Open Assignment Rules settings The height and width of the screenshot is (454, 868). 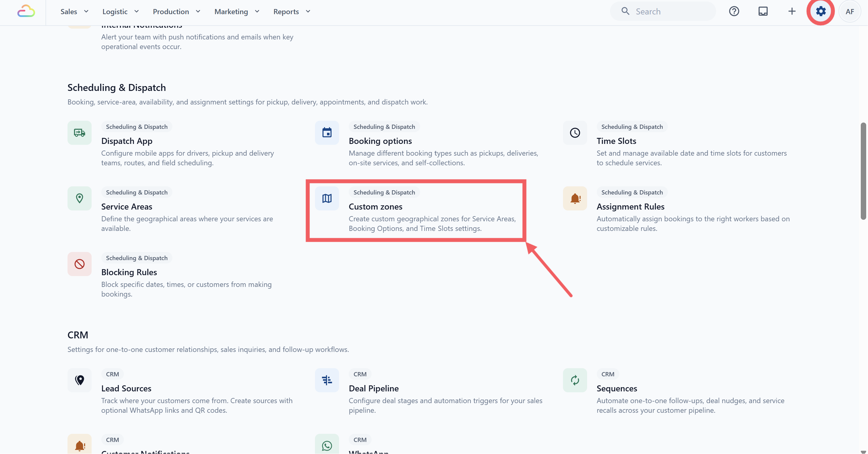coord(631,207)
